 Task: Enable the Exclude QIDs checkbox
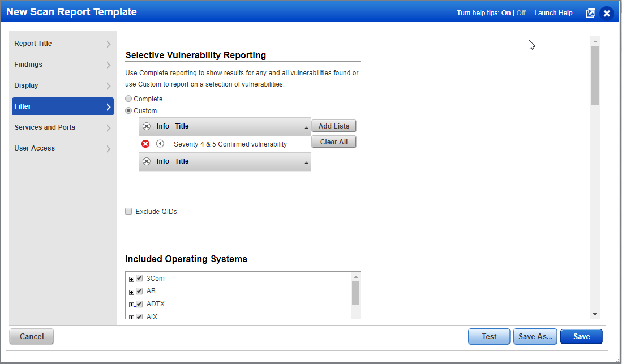tap(128, 211)
